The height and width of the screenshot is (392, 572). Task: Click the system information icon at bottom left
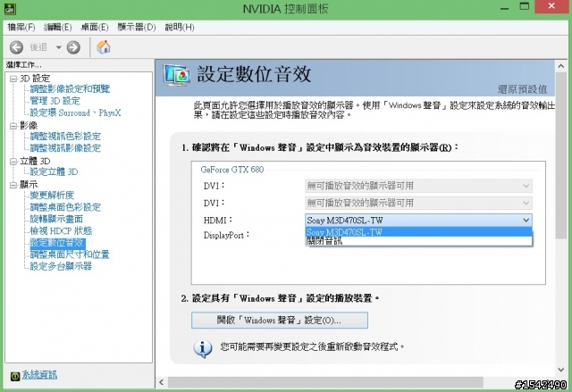click(x=15, y=376)
